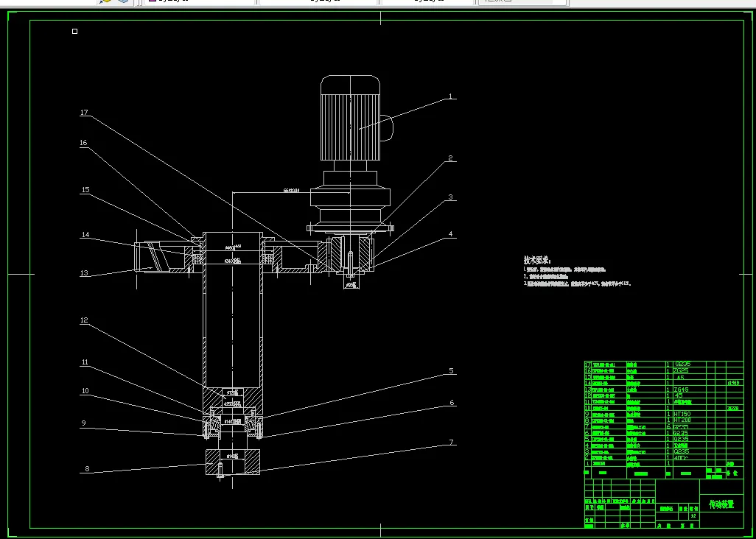Click callout number 5 leader label
The height and width of the screenshot is (539, 756).
click(x=451, y=371)
